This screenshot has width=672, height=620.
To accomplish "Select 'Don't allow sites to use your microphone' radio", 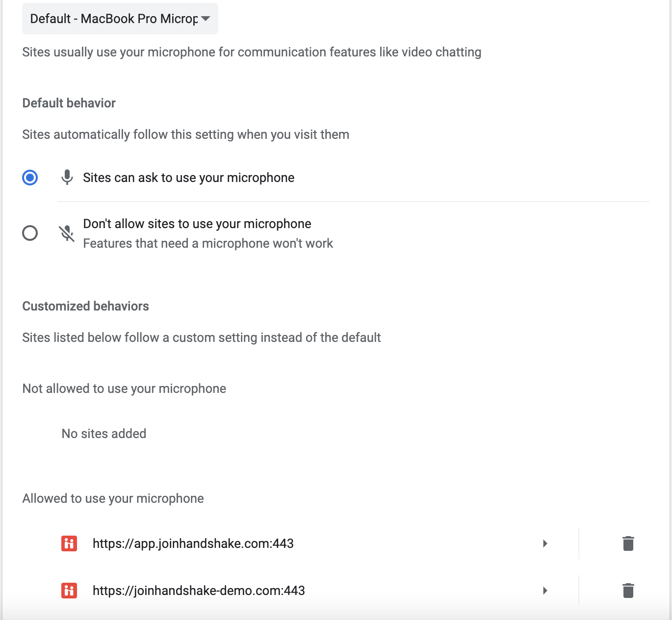I will coord(30,233).
